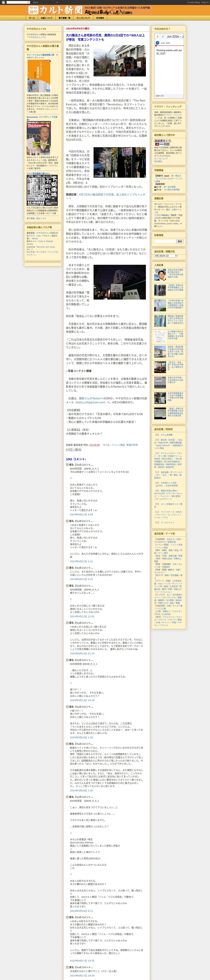Click the VISA card logo

pyautogui.click(x=162, y=144)
